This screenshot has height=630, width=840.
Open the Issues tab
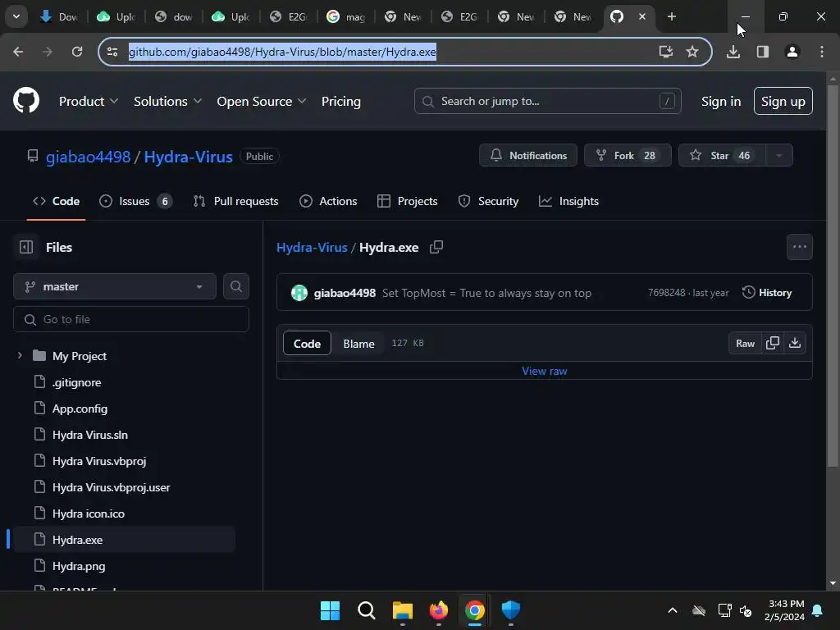point(136,202)
